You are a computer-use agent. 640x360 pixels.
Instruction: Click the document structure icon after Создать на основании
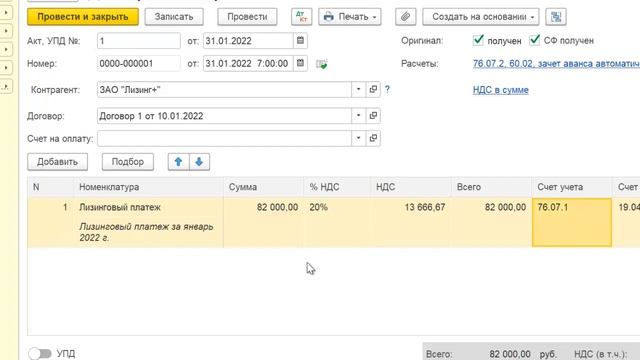tap(556, 17)
